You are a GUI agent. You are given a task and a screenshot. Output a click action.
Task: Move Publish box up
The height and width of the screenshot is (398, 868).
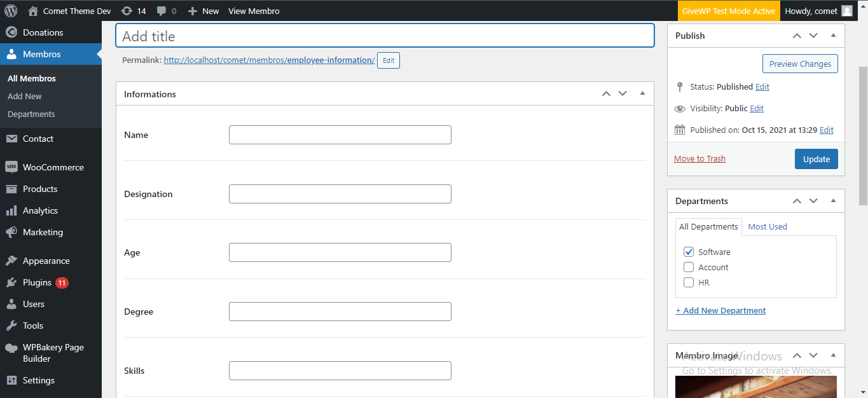click(x=797, y=36)
